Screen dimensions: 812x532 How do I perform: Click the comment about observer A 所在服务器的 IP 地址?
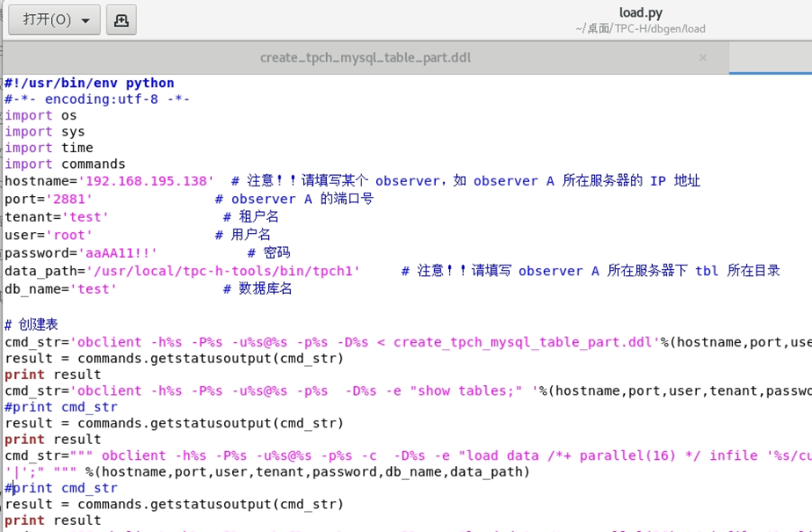click(x=466, y=181)
